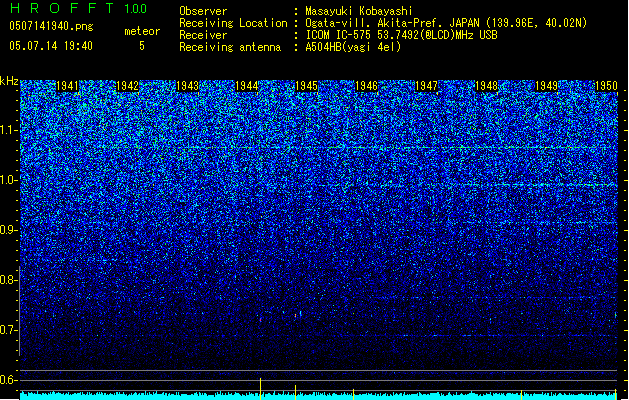Screen dimensions: 629x400
Task: Click the 1950 time label
Action: coord(606,86)
